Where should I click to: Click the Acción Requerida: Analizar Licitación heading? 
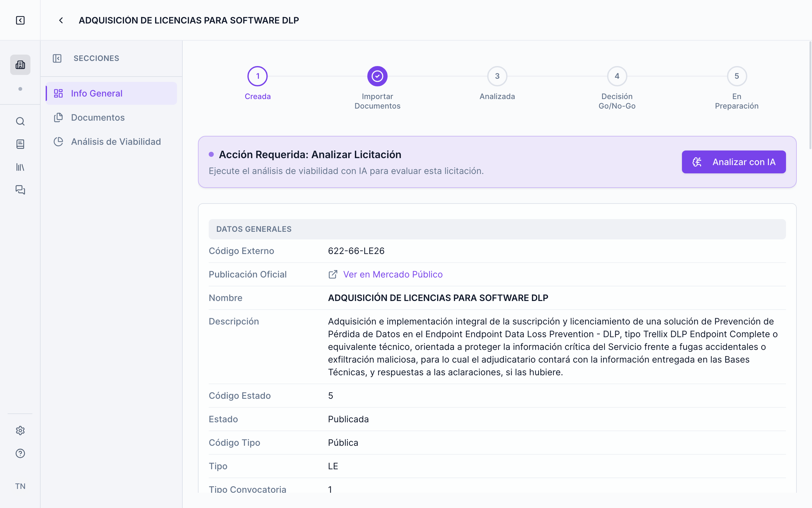point(310,155)
